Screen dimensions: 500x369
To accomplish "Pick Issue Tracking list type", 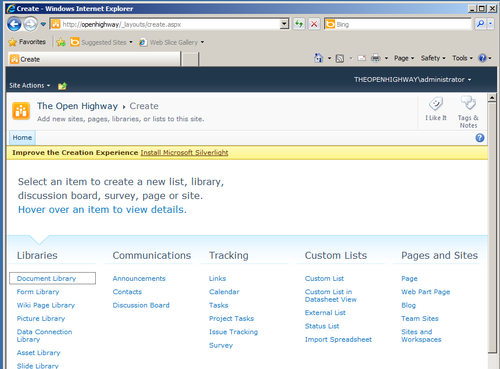I will [233, 332].
